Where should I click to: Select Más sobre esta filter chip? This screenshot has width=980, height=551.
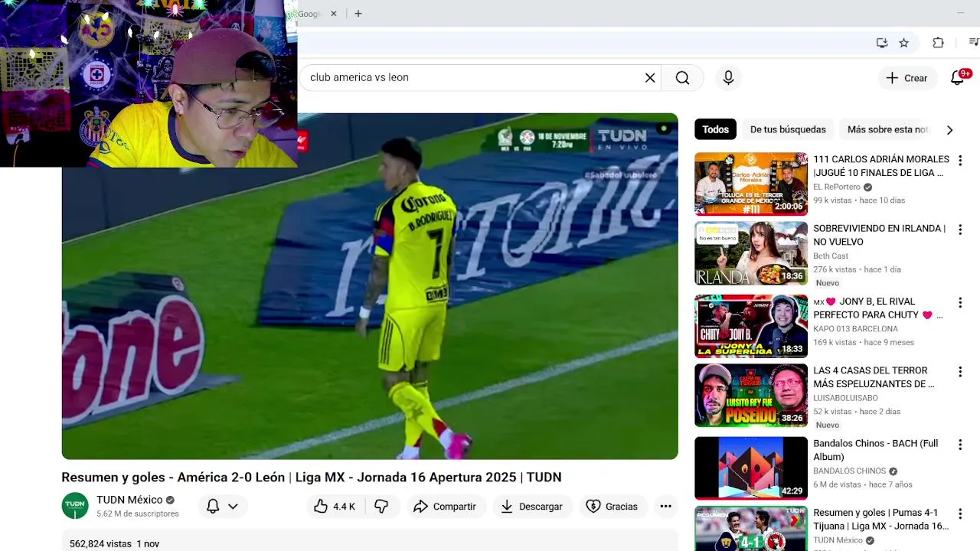[887, 129]
